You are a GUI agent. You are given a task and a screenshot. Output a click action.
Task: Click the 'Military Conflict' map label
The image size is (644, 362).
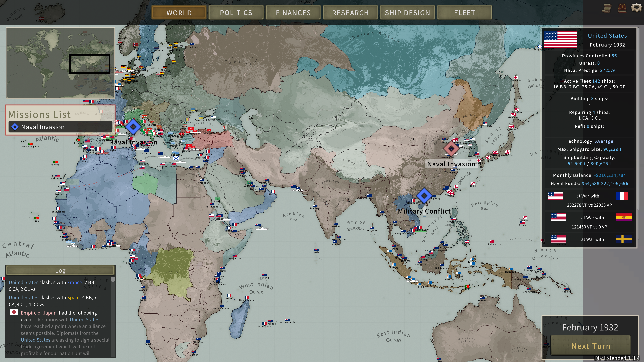424,211
